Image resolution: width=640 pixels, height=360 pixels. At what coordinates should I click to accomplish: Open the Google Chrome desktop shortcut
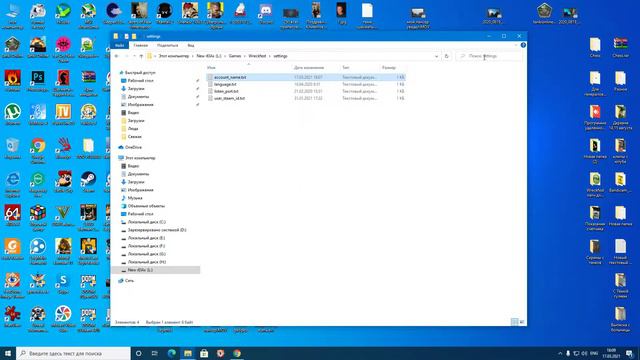click(x=38, y=150)
